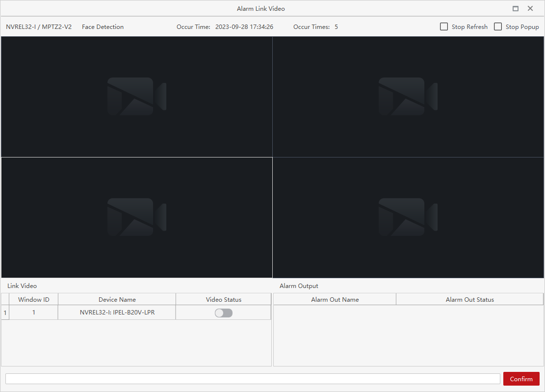Click the camera icon in bottom-left video window
This screenshot has width=545, height=392.
coord(136,217)
